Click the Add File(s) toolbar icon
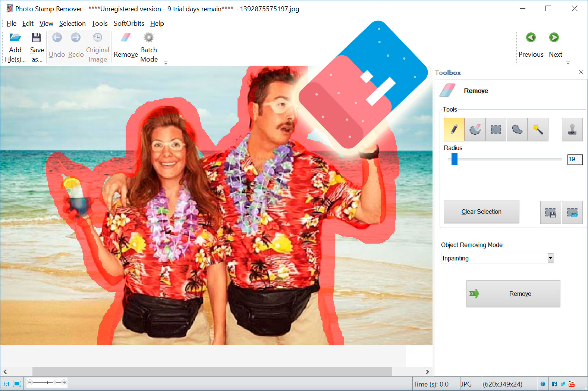This screenshot has width=588, height=391. 15,37
